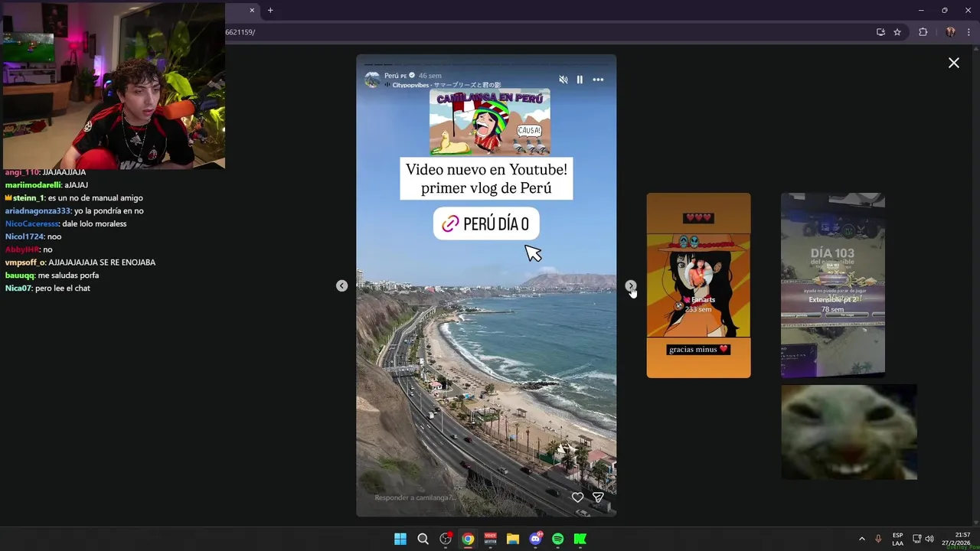Open the Chrome extensions puzzle icon
Viewport: 980px width, 551px height.
point(923,32)
